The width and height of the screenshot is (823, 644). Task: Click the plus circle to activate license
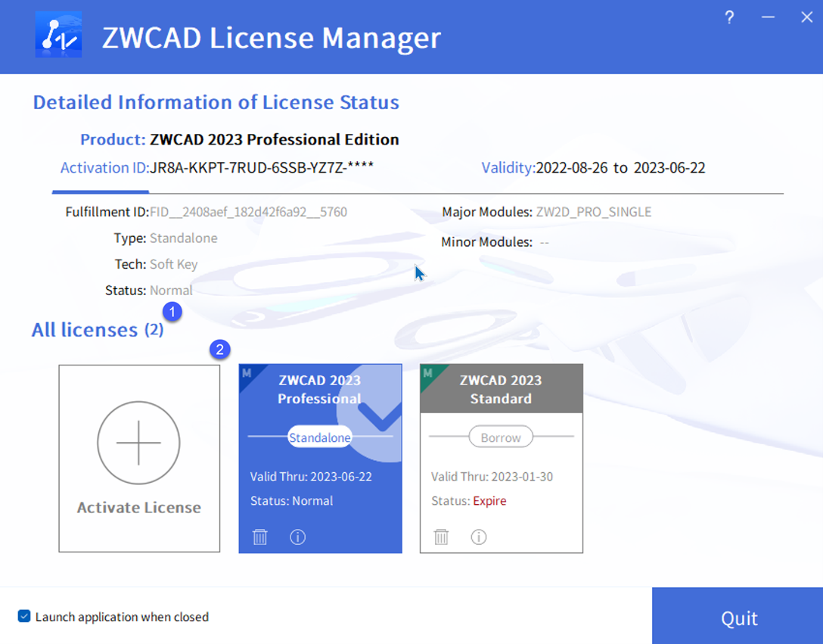[x=138, y=442]
